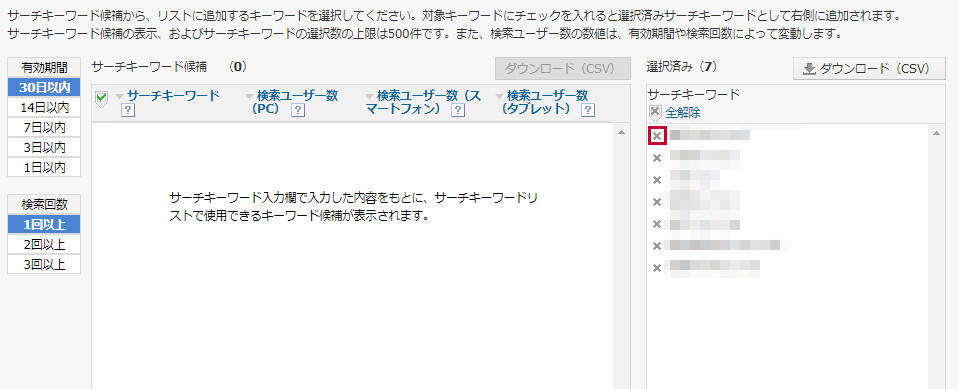
Task: Sort by 検索ユーザー数(PC) column arrow
Action: [x=249, y=96]
